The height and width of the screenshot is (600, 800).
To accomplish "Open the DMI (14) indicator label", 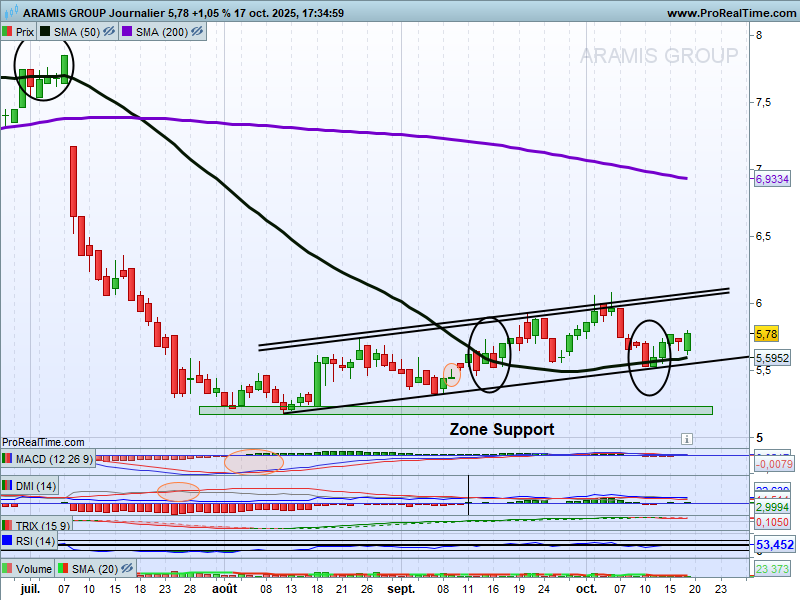I will (x=36, y=486).
